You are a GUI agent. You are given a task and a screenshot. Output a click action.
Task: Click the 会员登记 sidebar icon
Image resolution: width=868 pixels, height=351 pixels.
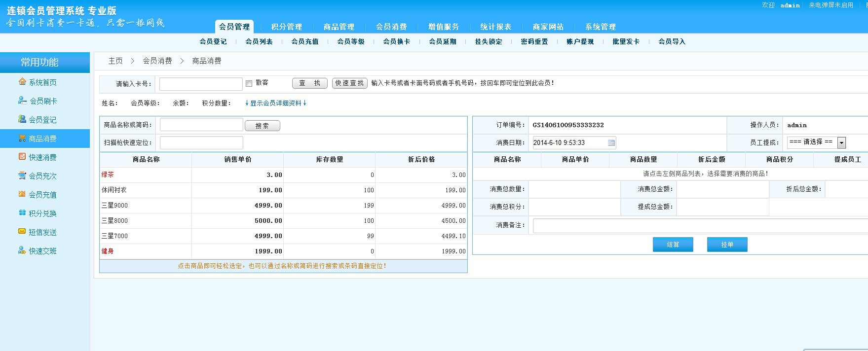(22, 119)
